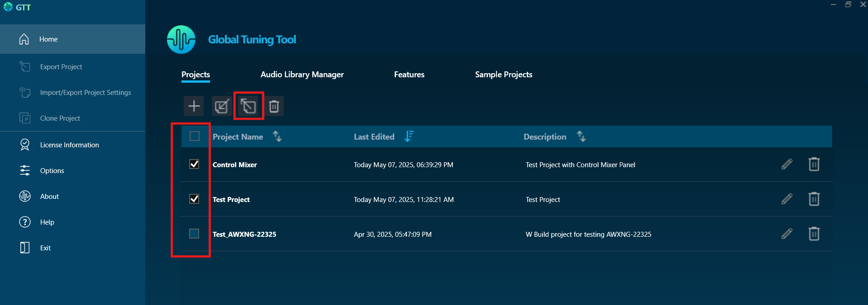Edit the Control Mixer project pencil icon
The width and height of the screenshot is (868, 305).
[787, 164]
